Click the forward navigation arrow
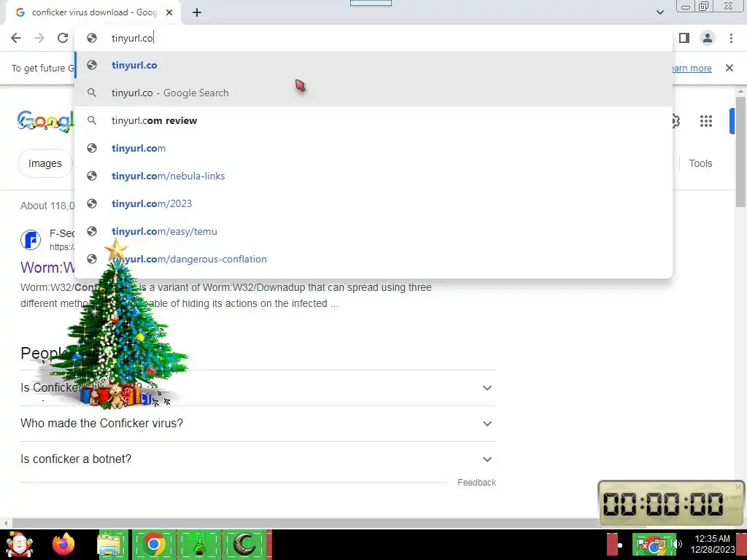747x560 pixels. (x=39, y=38)
